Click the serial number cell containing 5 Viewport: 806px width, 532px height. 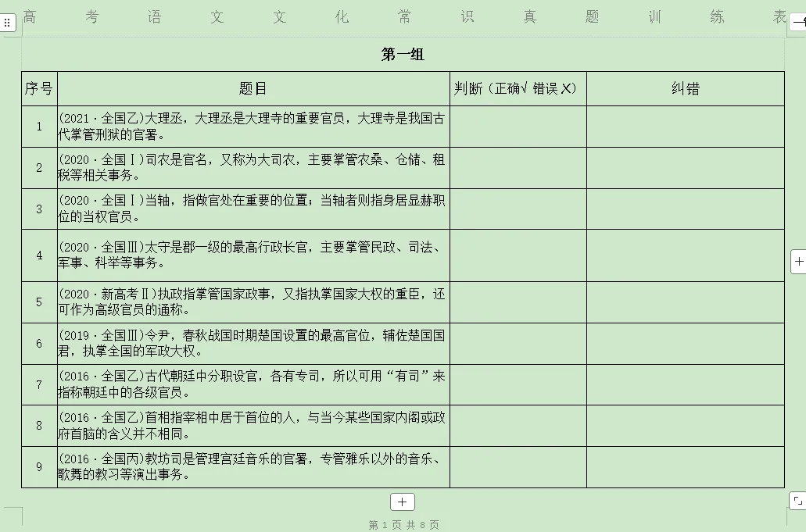tap(38, 302)
